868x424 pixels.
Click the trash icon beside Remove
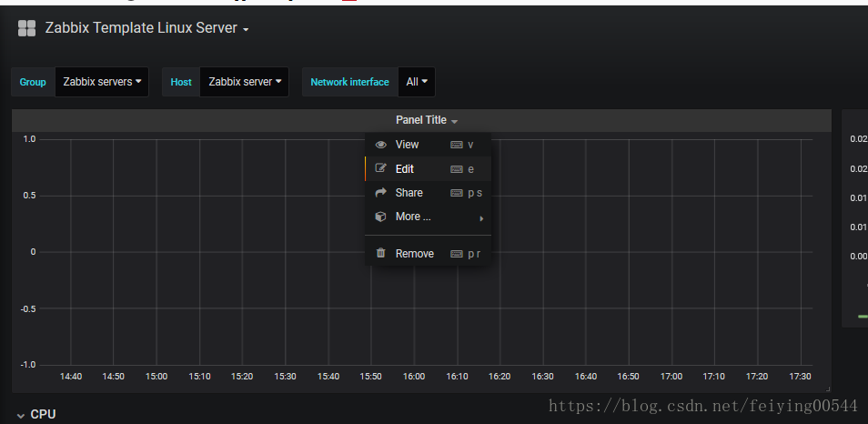(380, 253)
